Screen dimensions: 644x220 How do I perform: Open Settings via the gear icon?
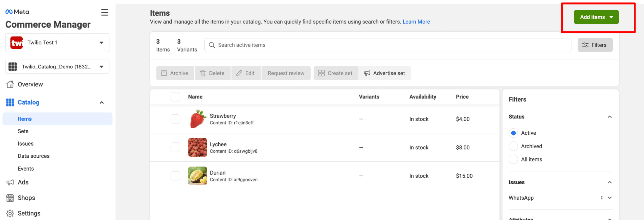[10, 213]
